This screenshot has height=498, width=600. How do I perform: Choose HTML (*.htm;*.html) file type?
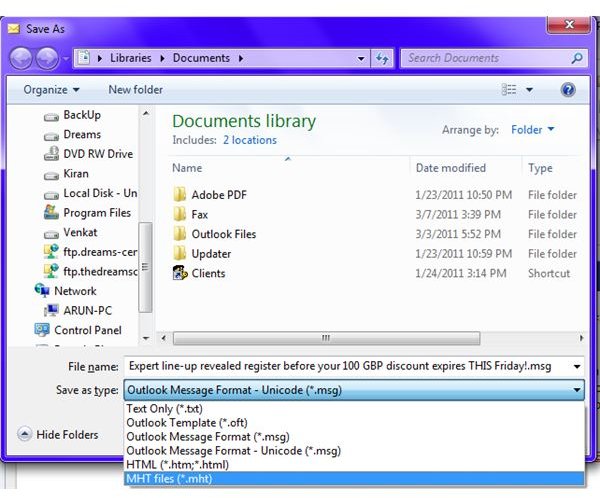pos(354,464)
